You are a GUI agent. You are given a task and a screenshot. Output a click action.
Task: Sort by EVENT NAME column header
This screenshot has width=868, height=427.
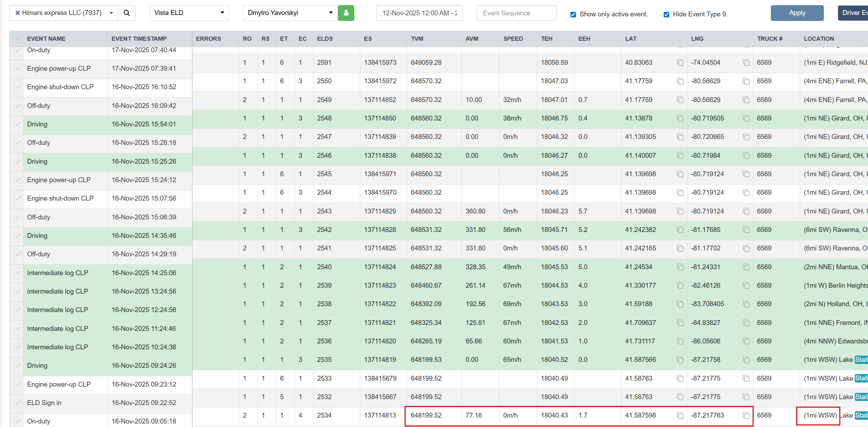coord(46,39)
